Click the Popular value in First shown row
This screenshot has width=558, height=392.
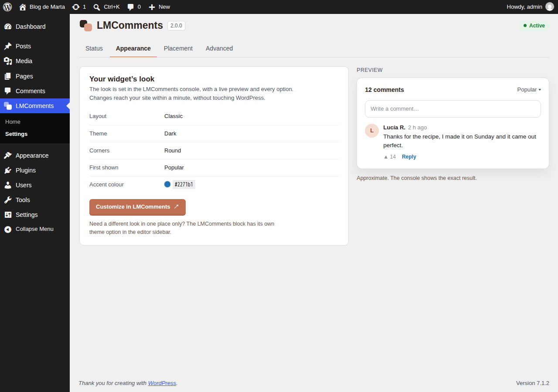point(174,168)
